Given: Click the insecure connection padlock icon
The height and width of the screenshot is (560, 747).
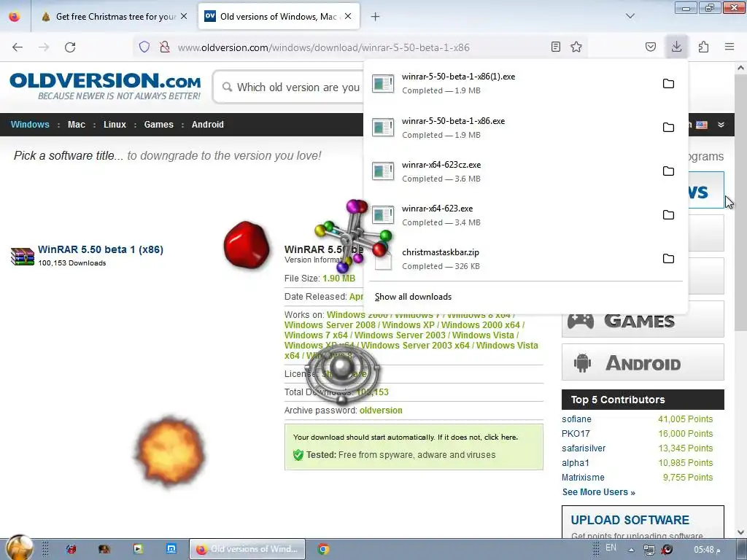Looking at the screenshot, I should 165,47.
